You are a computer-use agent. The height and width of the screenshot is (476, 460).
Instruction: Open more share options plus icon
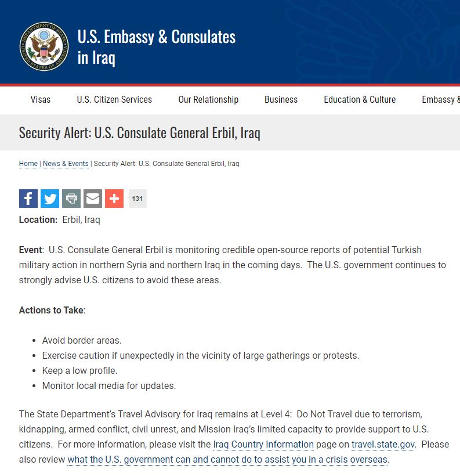point(114,199)
